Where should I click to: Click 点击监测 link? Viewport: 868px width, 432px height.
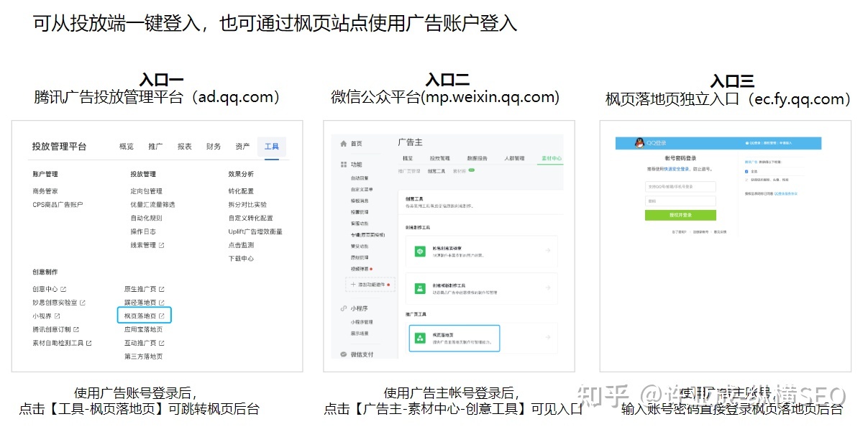pos(241,245)
